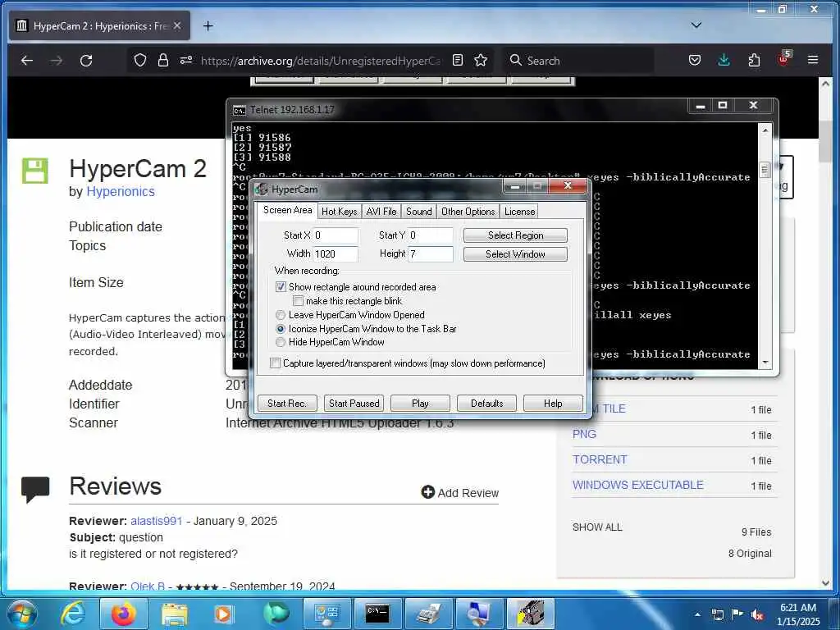
Task: Open the TORRENT download option
Action: 600,459
